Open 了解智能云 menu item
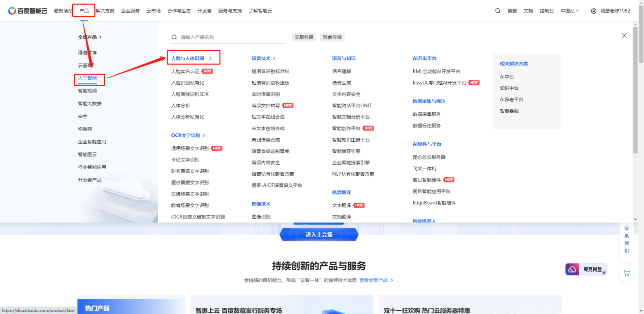Screen dimensions: 644x314 260,11
